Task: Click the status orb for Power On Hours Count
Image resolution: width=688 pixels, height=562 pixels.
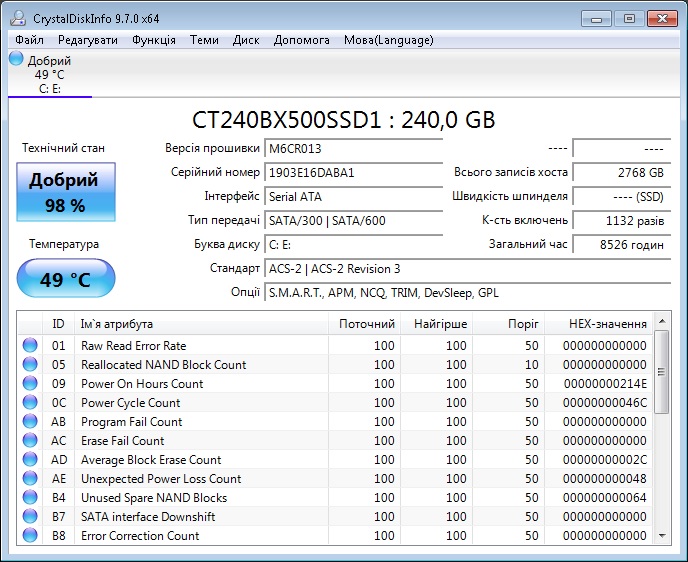Action: point(30,383)
